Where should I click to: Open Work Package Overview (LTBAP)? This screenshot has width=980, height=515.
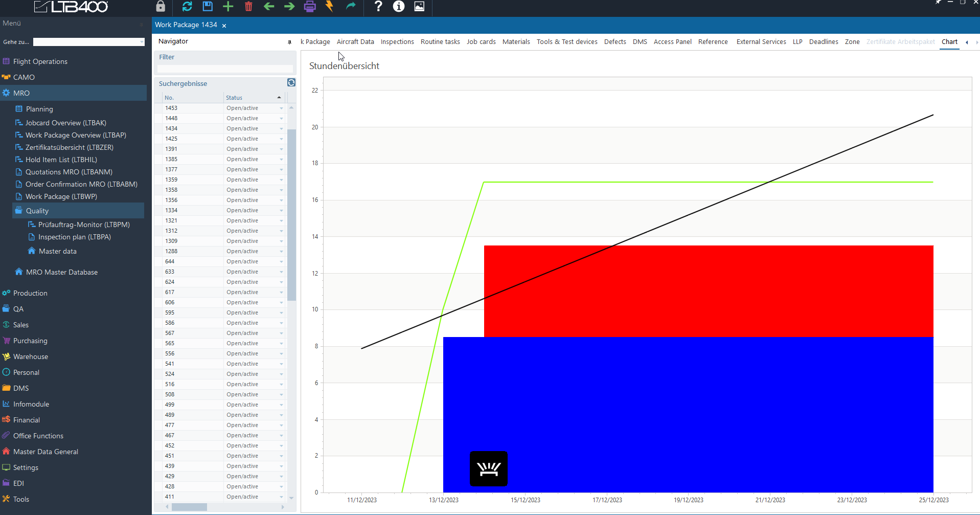pyautogui.click(x=76, y=135)
